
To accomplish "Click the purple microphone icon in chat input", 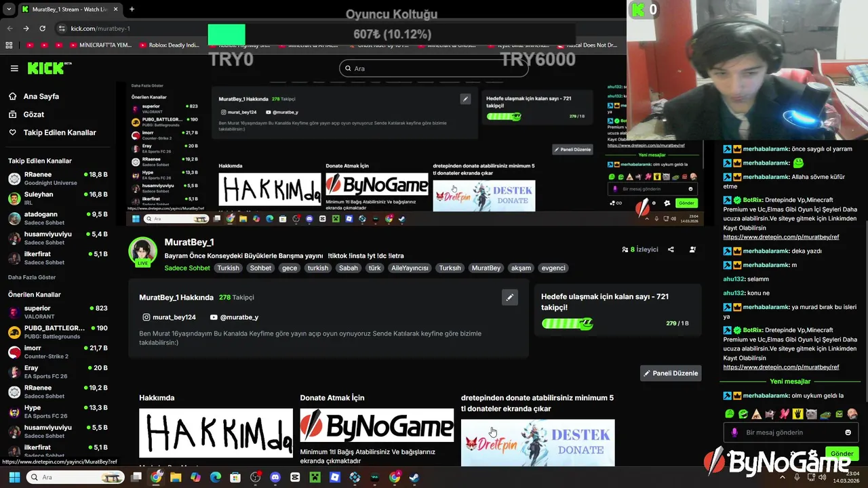I will pyautogui.click(x=734, y=432).
